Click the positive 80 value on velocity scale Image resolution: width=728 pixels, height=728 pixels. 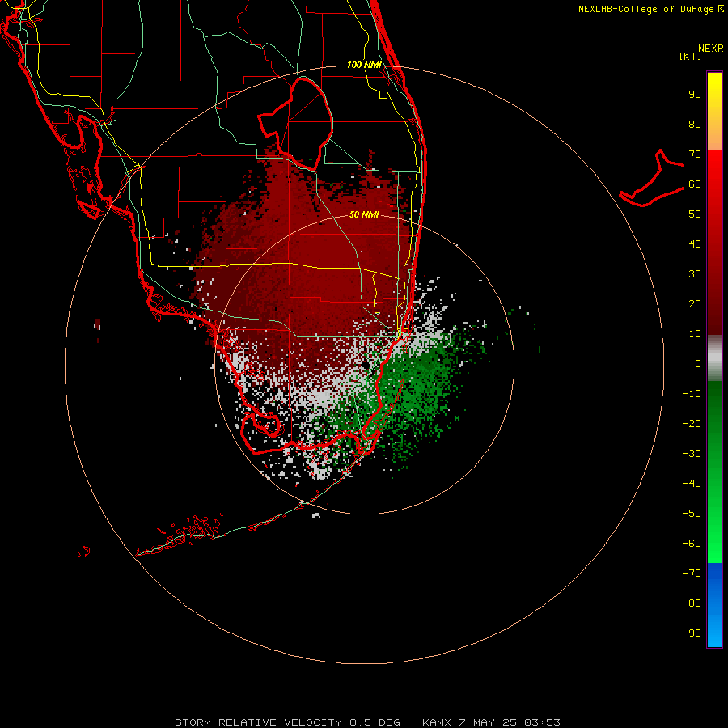coord(695,125)
